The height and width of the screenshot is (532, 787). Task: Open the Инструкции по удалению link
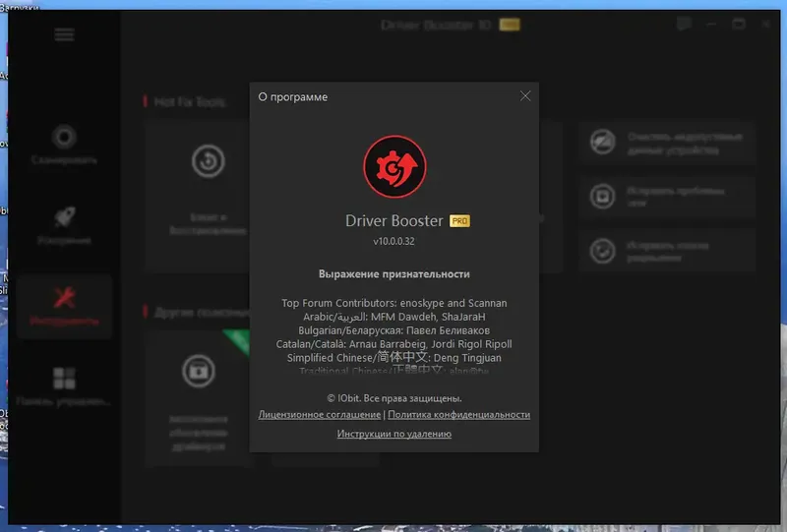point(394,434)
